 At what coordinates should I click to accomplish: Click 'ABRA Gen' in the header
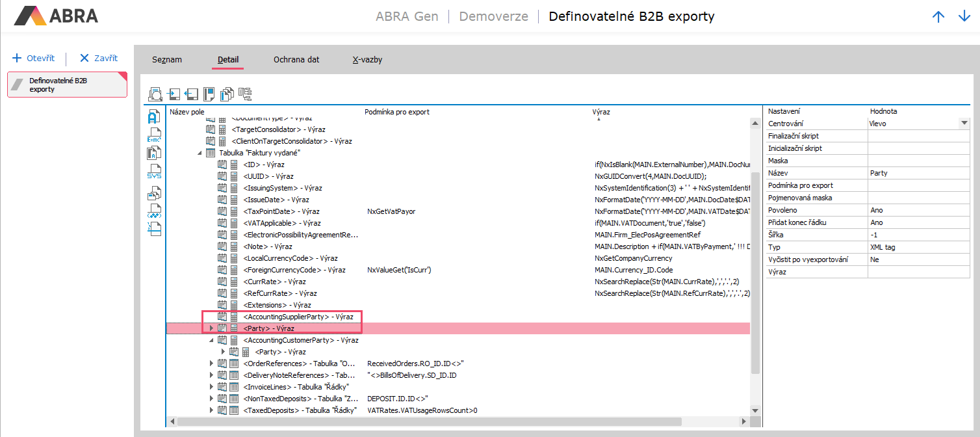click(407, 16)
